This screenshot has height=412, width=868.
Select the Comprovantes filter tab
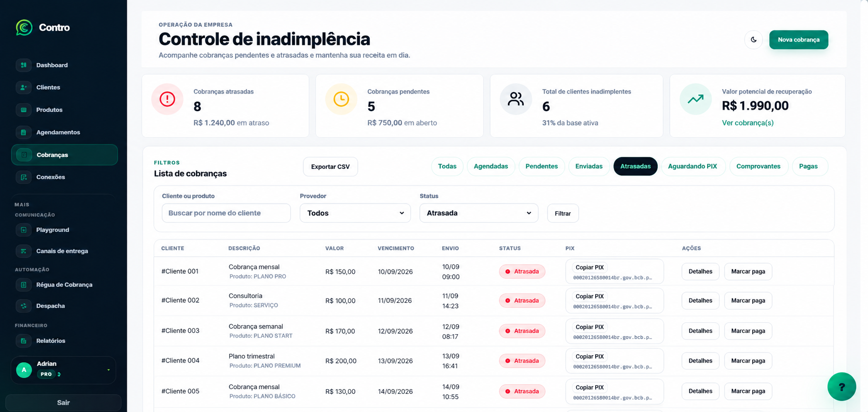pos(758,166)
